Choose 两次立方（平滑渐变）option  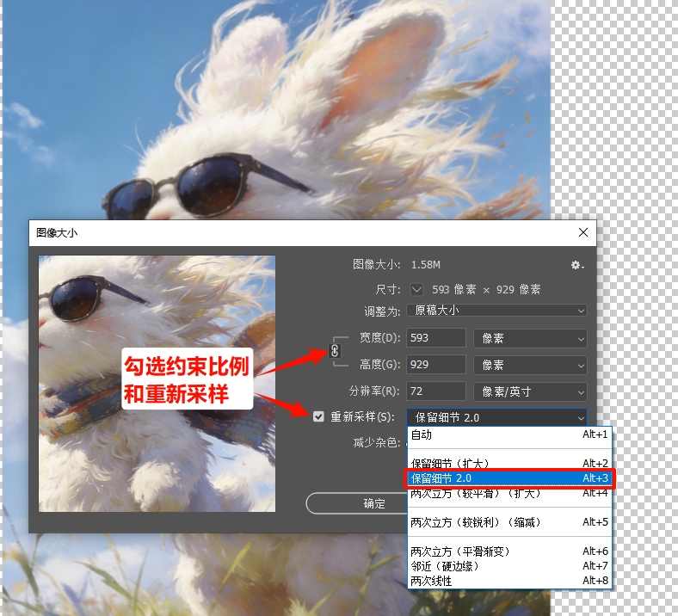pyautogui.click(x=509, y=551)
